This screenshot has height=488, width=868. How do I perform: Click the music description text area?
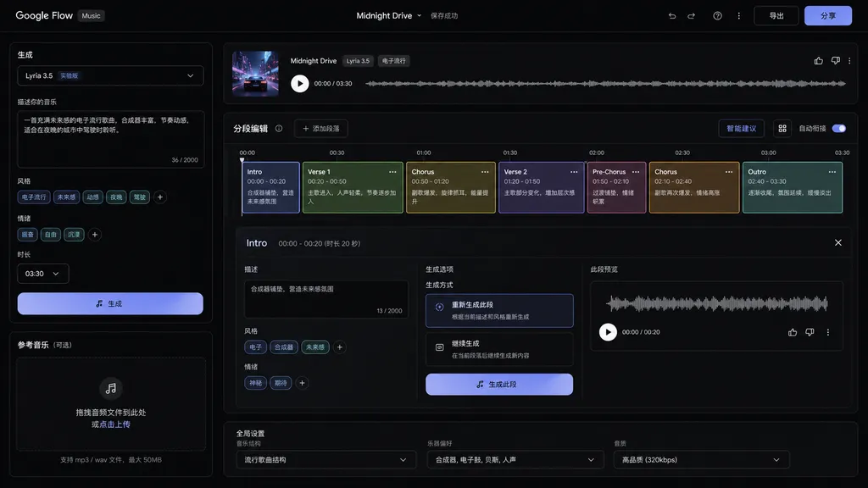(x=111, y=139)
